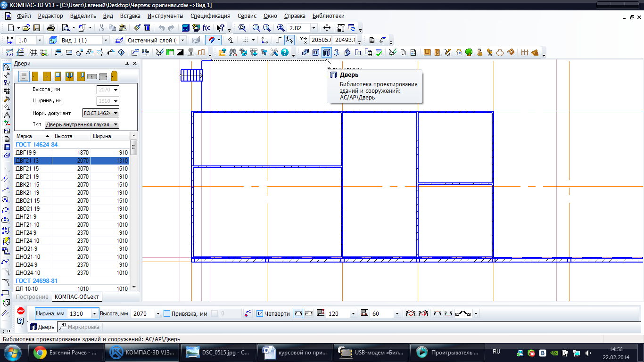The image size is (644, 362).
Task: Open the Windows Start button
Action: point(13,352)
